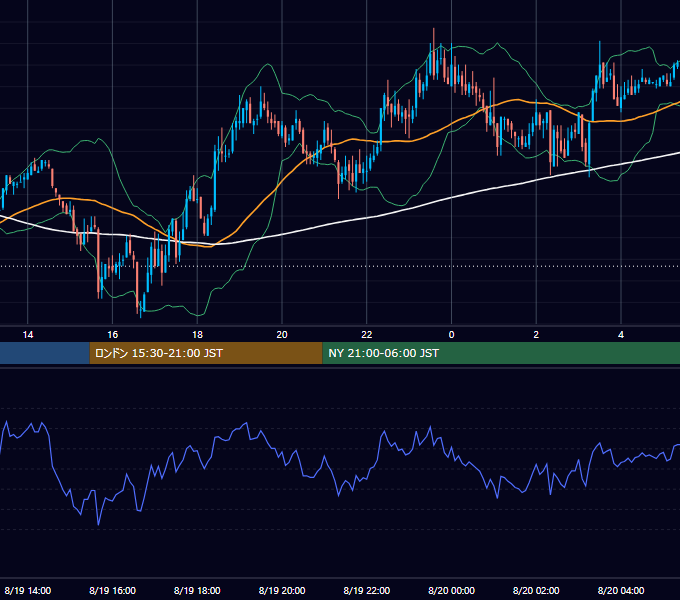The width and height of the screenshot is (680, 600).
Task: Click time axis label 18
Action: click(197, 335)
